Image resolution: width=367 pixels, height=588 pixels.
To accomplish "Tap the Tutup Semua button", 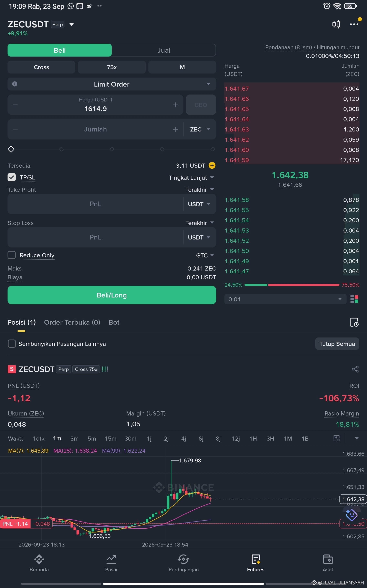I will tap(337, 344).
